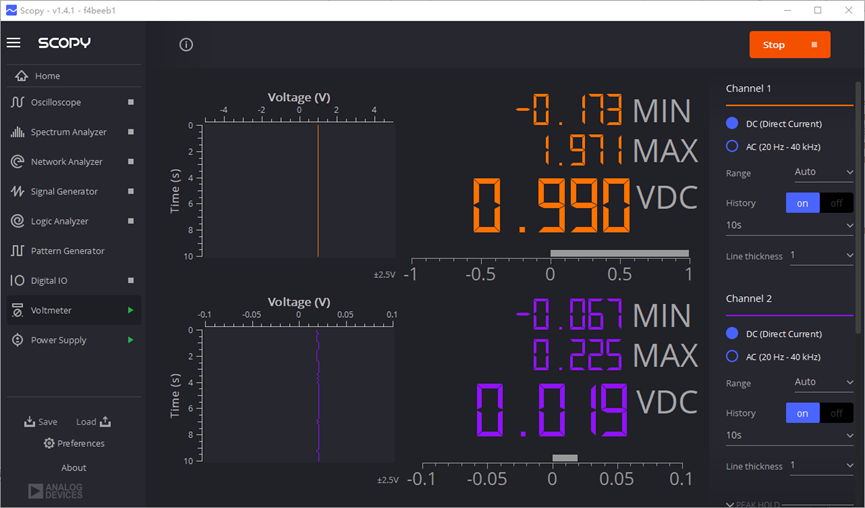Toggle Signal Generator run square button
The width and height of the screenshot is (865, 508).
click(x=131, y=191)
